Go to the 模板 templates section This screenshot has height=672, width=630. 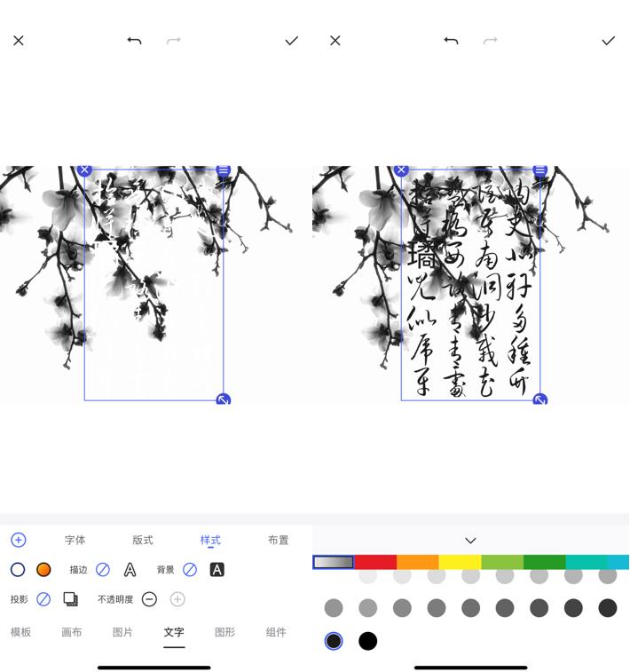pyautogui.click(x=20, y=632)
